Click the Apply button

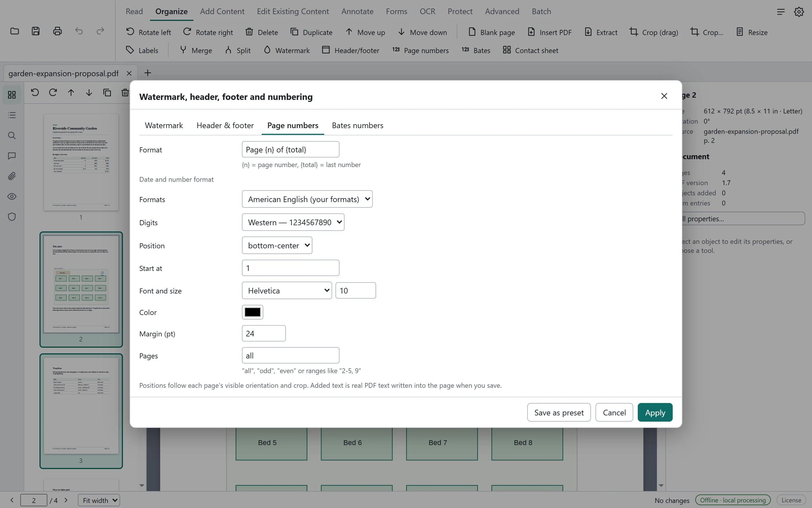tap(655, 413)
